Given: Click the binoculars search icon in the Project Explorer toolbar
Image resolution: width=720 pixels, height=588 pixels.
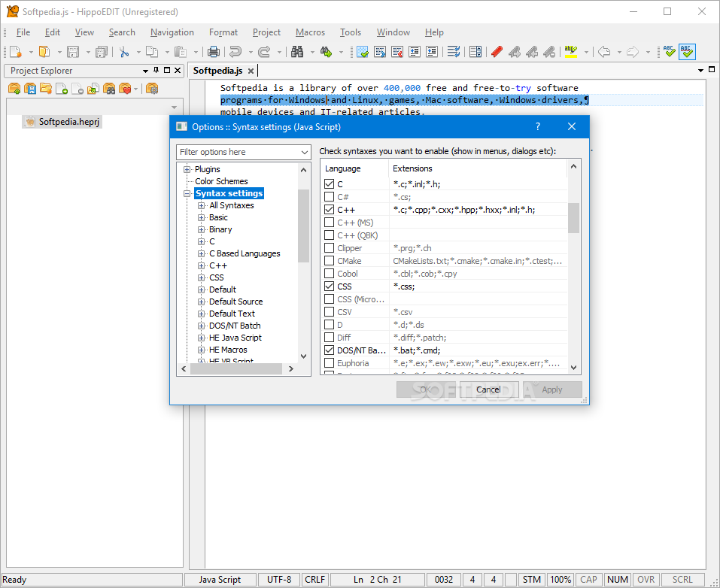Looking at the screenshot, I should click(x=109, y=88).
